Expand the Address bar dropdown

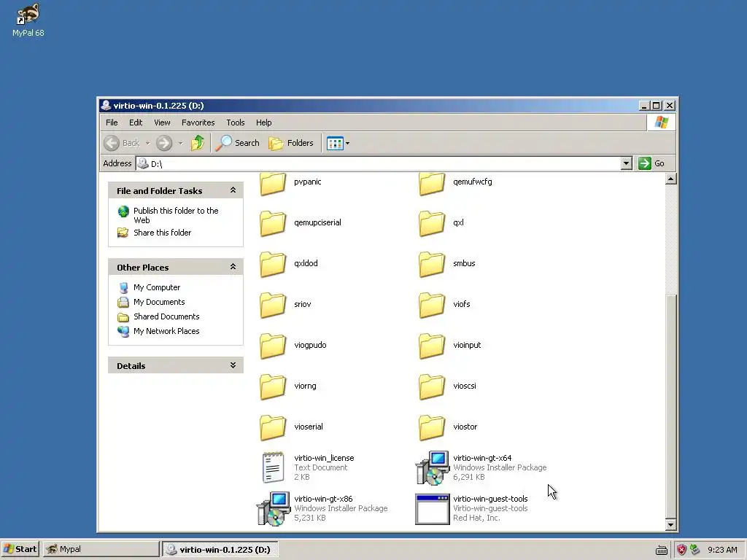point(627,164)
